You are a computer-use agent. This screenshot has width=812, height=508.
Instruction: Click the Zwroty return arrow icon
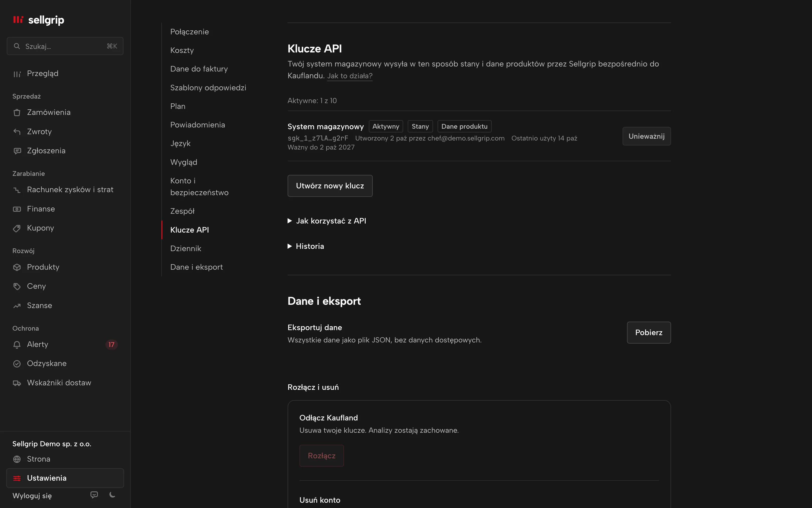point(17,132)
